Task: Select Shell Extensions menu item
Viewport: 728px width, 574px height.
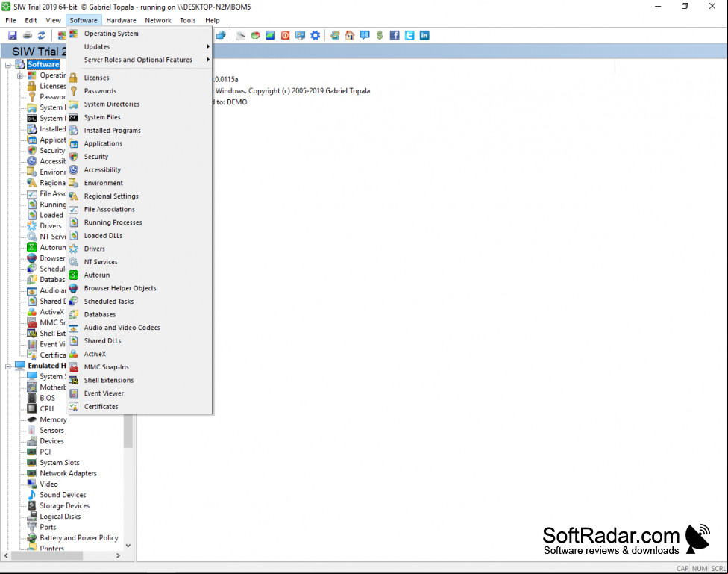Action: (x=139, y=380)
